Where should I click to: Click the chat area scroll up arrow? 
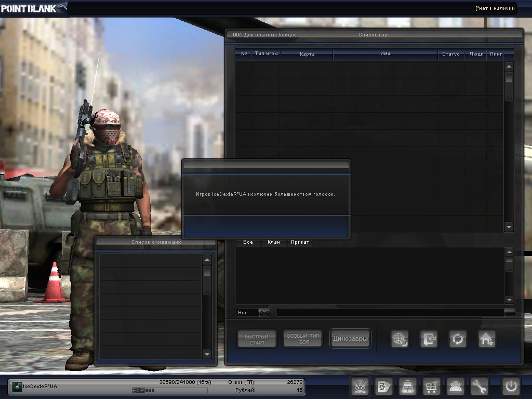(509, 252)
